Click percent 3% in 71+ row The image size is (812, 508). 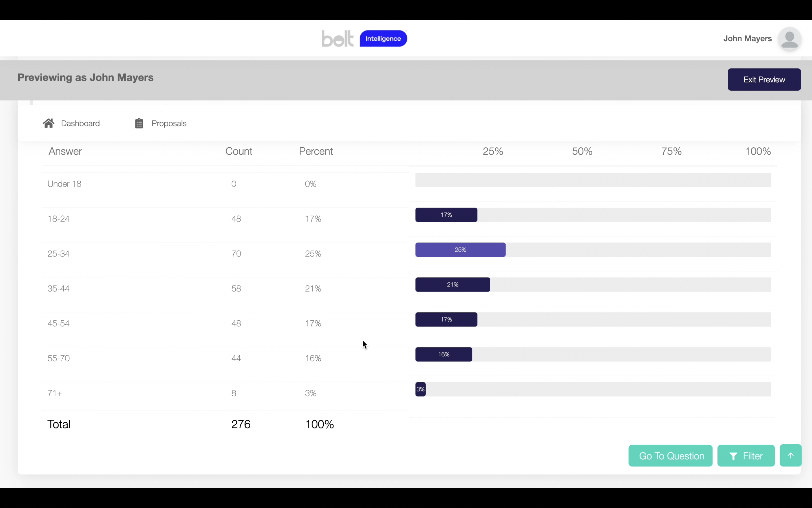(311, 393)
